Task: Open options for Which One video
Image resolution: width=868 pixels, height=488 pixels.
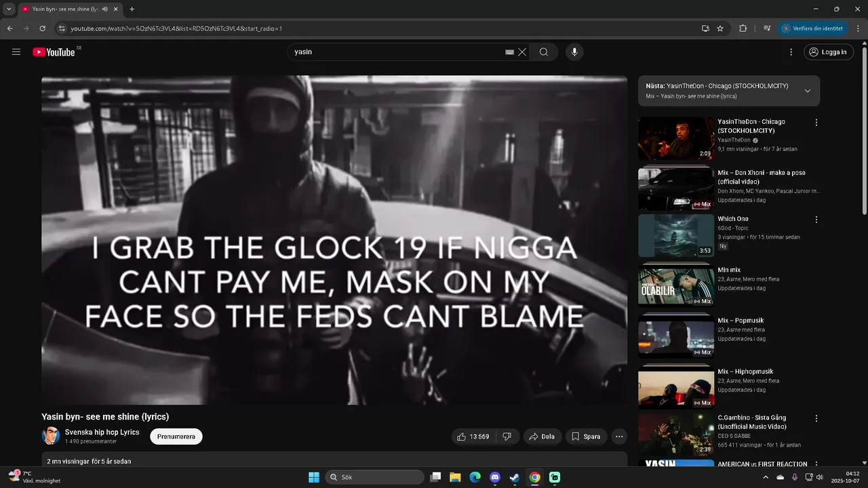Action: click(x=816, y=220)
